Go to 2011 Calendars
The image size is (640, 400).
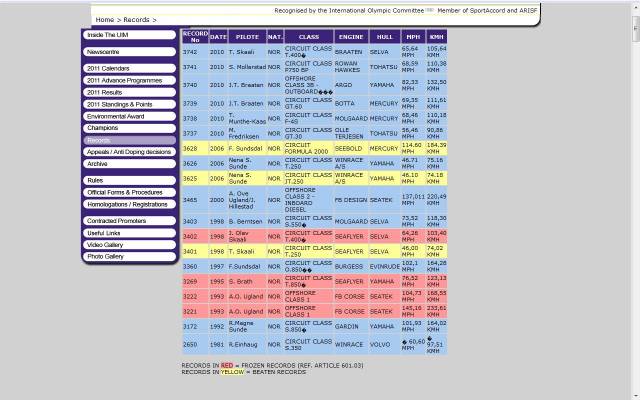pos(129,69)
